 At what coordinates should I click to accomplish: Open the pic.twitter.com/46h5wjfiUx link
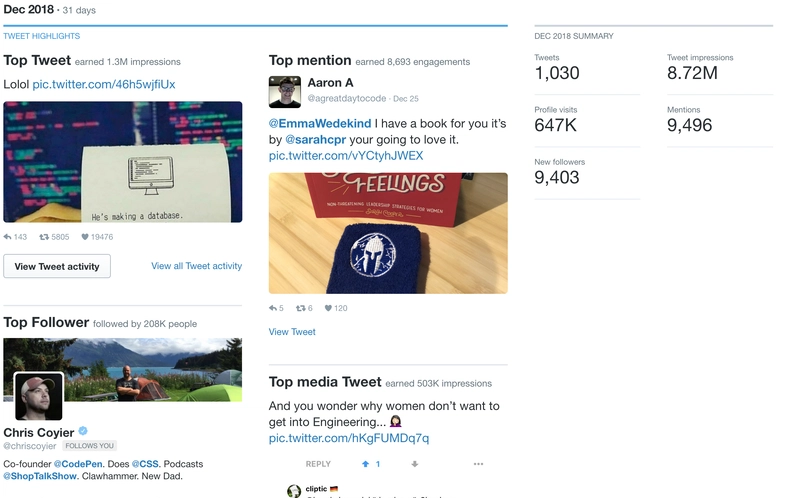pos(104,84)
